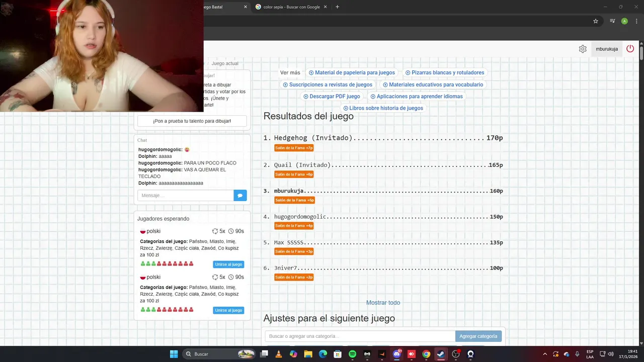The width and height of the screenshot is (644, 362).
Task: Click the first polski game's rounds icon
Action: pyautogui.click(x=215, y=231)
